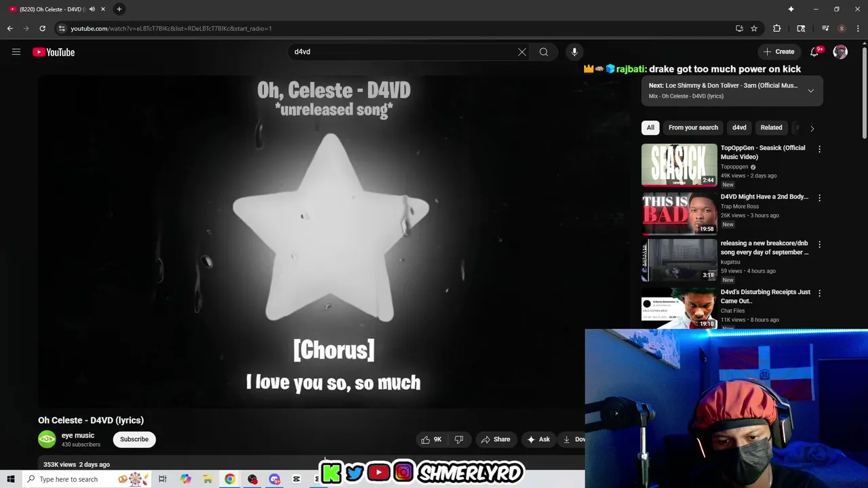This screenshot has height=488, width=868.
Task: Open CapCut from the taskbar
Action: (x=296, y=479)
